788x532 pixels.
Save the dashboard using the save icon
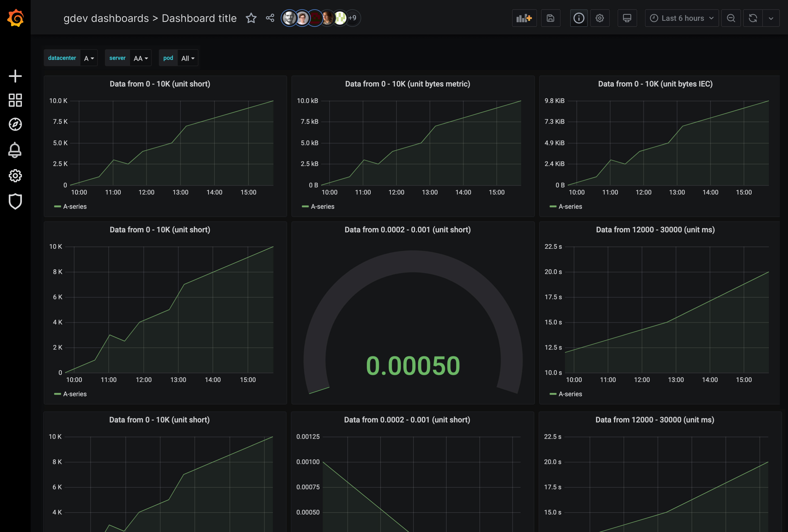(550, 18)
